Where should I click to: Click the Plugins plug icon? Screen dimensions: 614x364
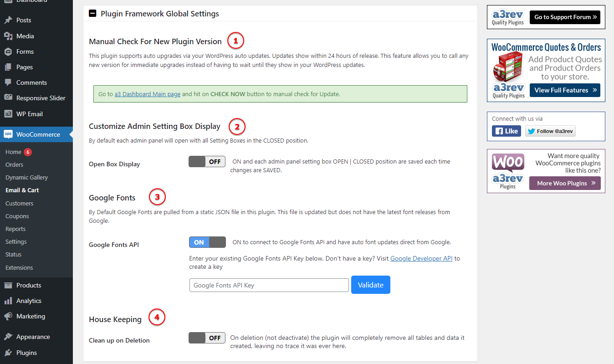pyautogui.click(x=8, y=353)
